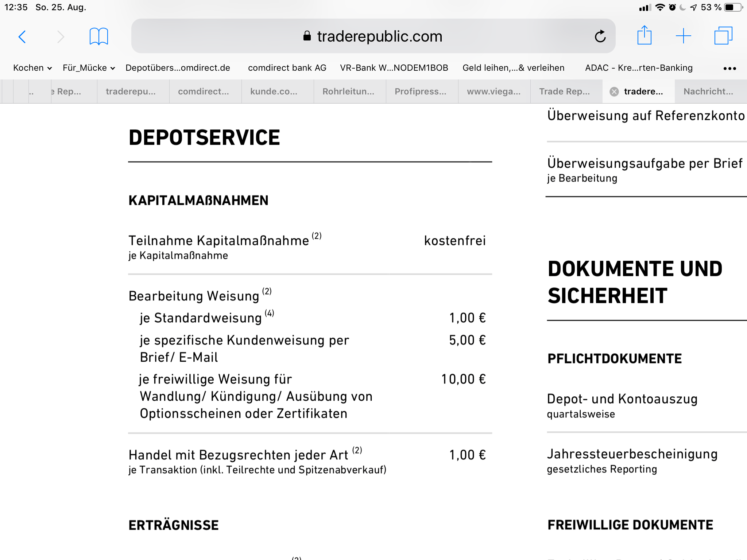Open the share sheet icon
The width and height of the screenshot is (747, 560).
click(645, 35)
